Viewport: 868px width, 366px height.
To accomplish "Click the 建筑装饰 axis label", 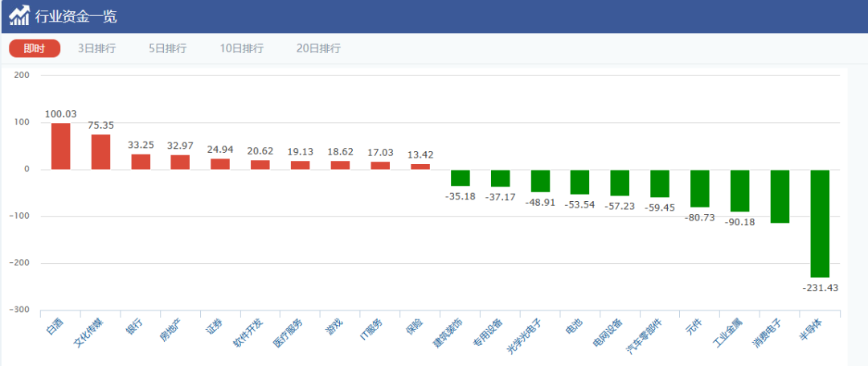I will (x=448, y=333).
